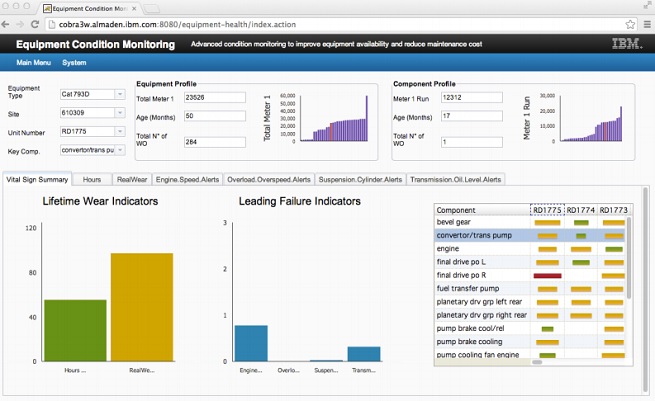Screen dimensions: 655x401
Task: Click Equipment Profile Total WO field
Action: tap(215, 142)
